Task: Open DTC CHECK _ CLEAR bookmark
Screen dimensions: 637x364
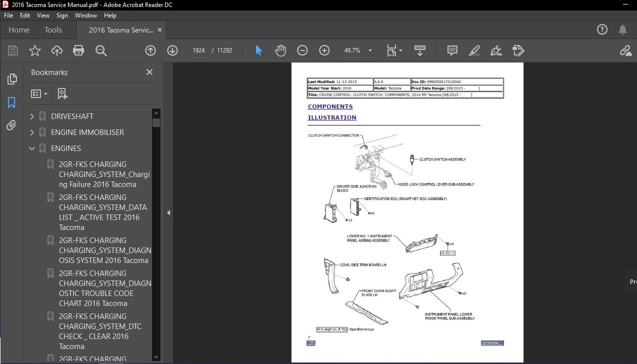Action: pyautogui.click(x=100, y=331)
